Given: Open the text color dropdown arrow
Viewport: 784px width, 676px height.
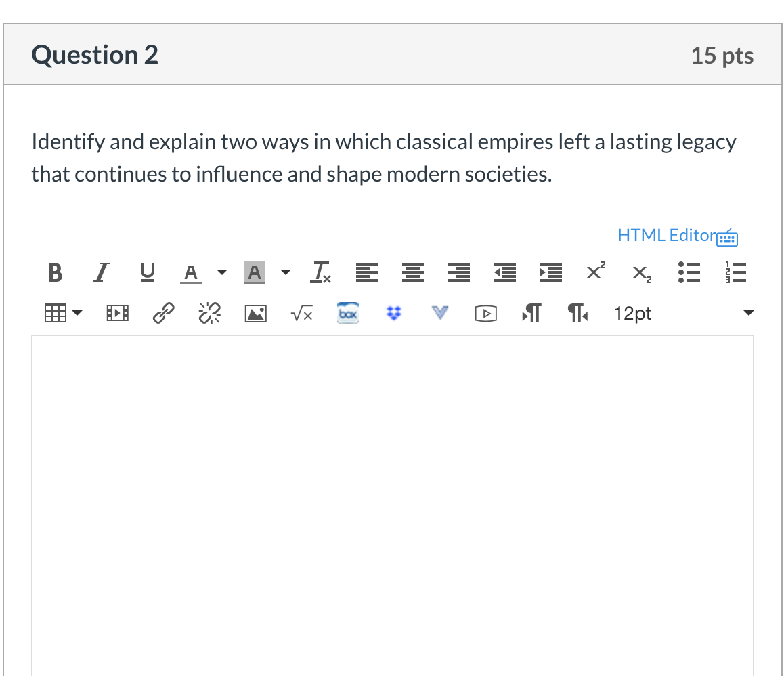Looking at the screenshot, I should pos(221,273).
